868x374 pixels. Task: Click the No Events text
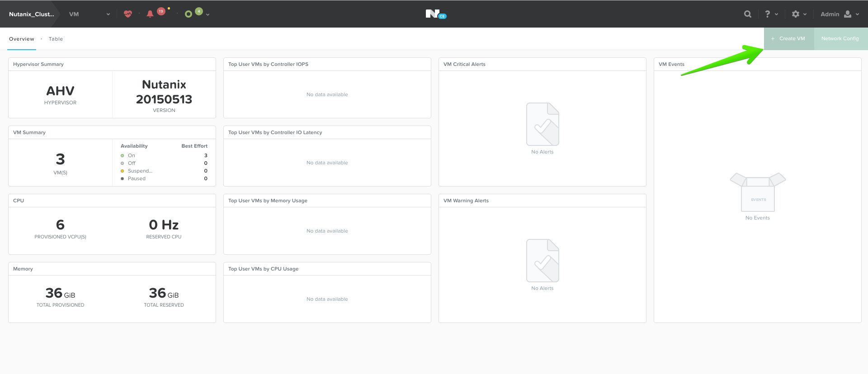click(x=758, y=218)
